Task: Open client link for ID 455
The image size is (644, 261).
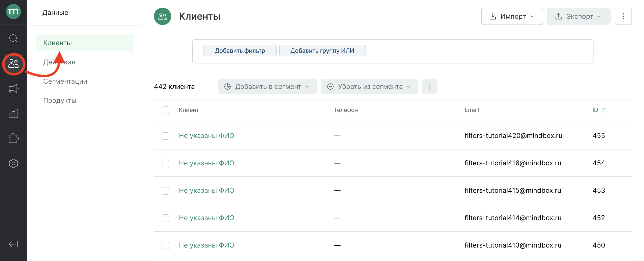Action: (207, 136)
